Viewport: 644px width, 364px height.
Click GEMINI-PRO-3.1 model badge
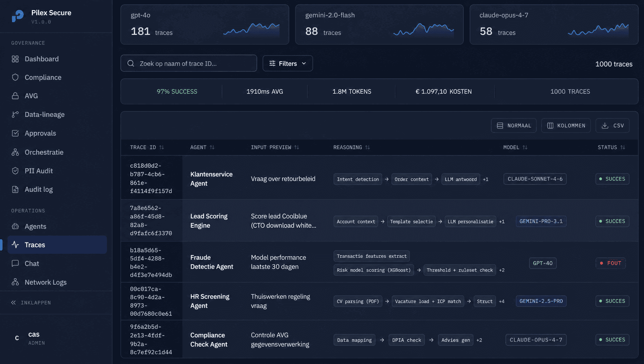pyautogui.click(x=541, y=221)
